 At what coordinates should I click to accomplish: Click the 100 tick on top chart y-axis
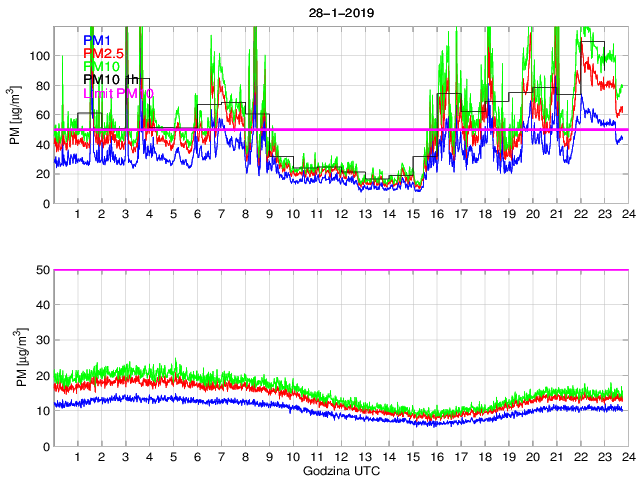tap(38, 56)
